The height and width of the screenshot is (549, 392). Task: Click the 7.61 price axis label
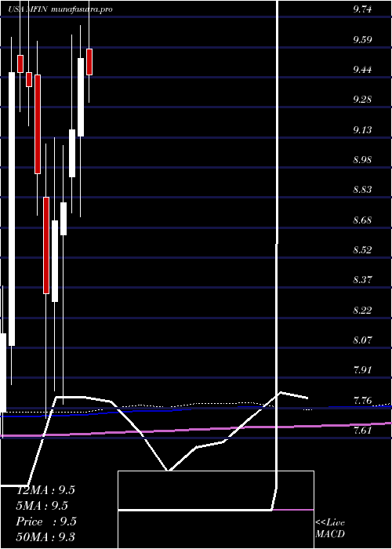coord(362,431)
